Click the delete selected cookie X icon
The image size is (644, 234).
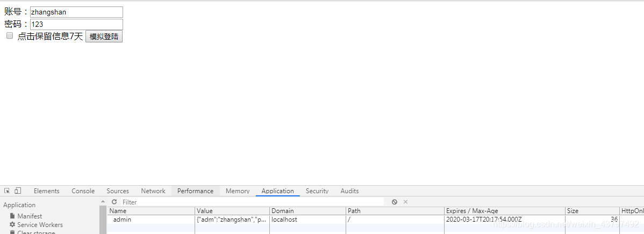click(x=405, y=202)
